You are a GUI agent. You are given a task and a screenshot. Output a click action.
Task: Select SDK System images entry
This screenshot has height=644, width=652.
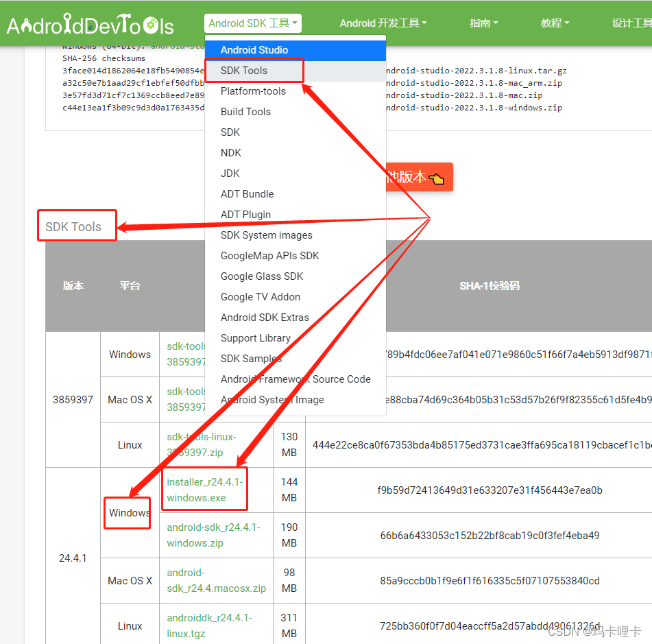tap(295, 235)
